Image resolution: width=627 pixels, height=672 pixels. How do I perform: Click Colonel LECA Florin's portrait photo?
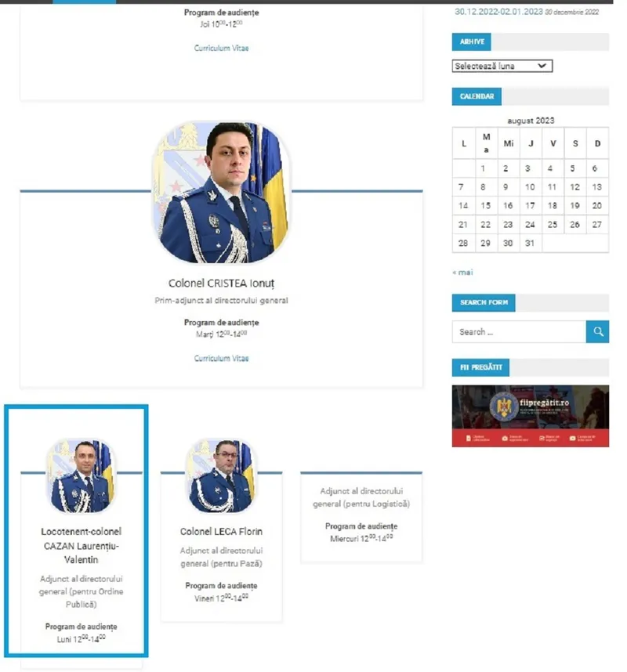tap(221, 475)
